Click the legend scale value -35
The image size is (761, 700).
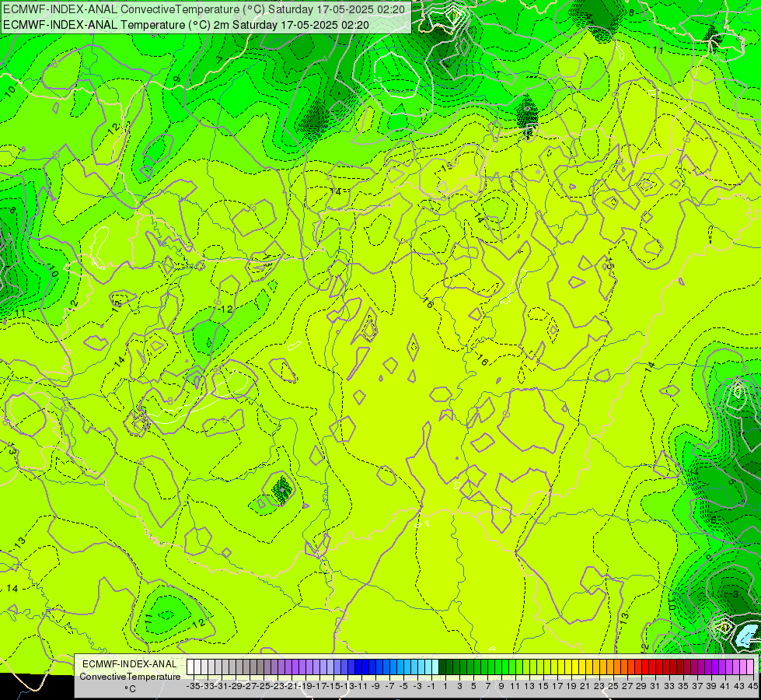(193, 687)
